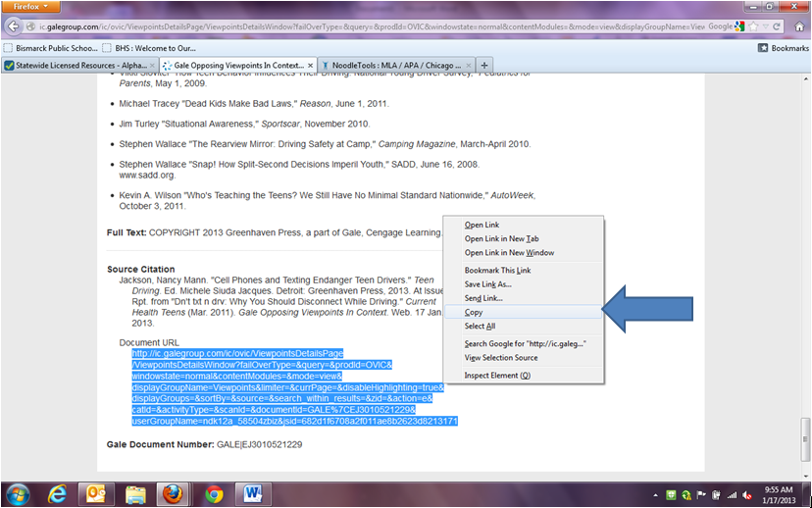Click the bookmark star in the address bar
Screen dimensions: 812x508
coord(753,25)
